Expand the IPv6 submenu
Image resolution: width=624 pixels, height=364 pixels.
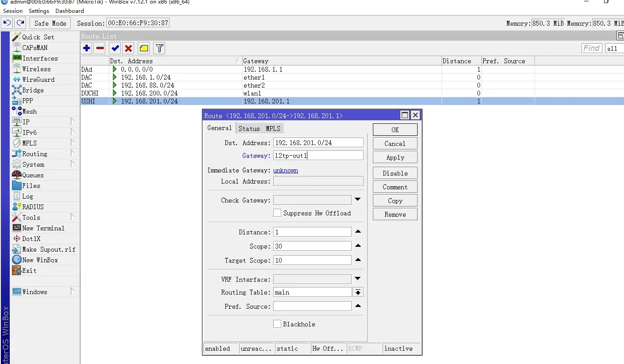click(72, 132)
